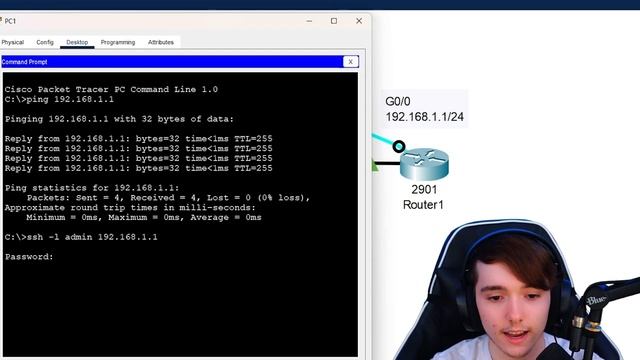Click the 2901 model label
Image resolution: width=640 pixels, height=360 pixels.
point(424,190)
